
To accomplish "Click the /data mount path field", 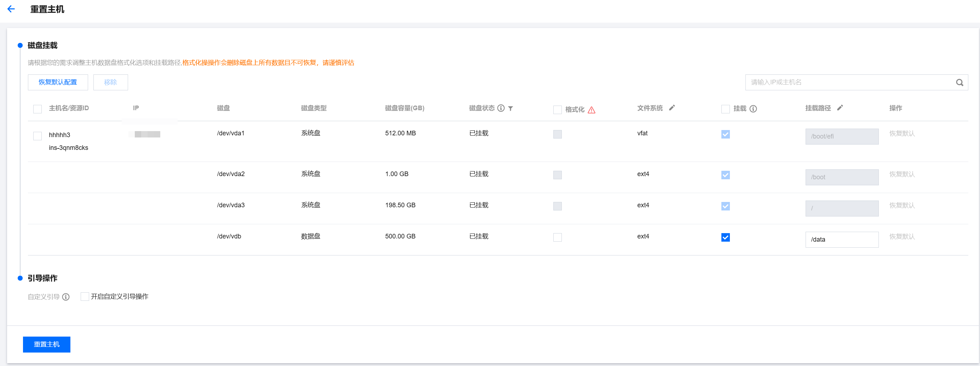I will point(842,240).
